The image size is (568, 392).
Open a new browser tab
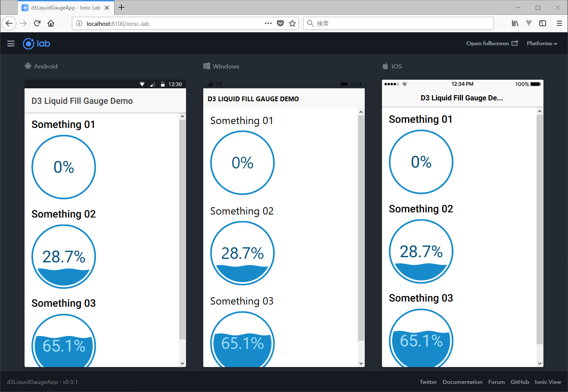[121, 7]
